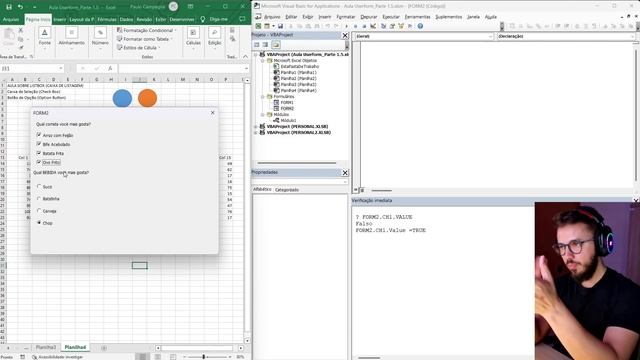Click the orange circle shape on the sheet
Screen dimensions: 640x360
pos(147,98)
